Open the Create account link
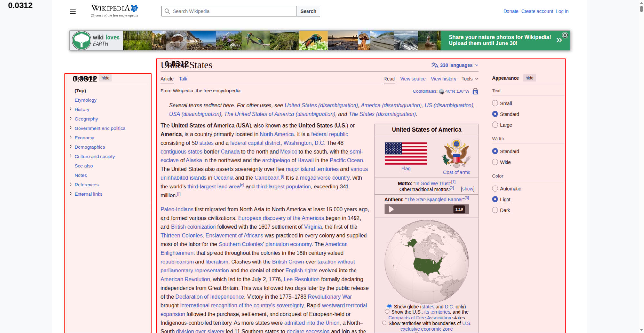 537,11
